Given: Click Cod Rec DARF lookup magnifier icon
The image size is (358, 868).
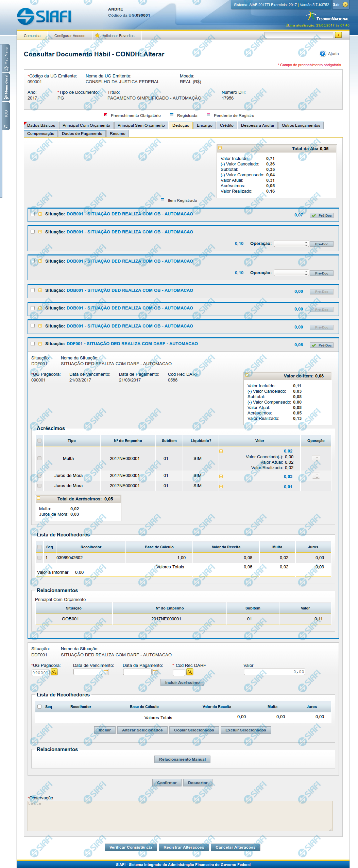Looking at the screenshot, I should click(190, 672).
